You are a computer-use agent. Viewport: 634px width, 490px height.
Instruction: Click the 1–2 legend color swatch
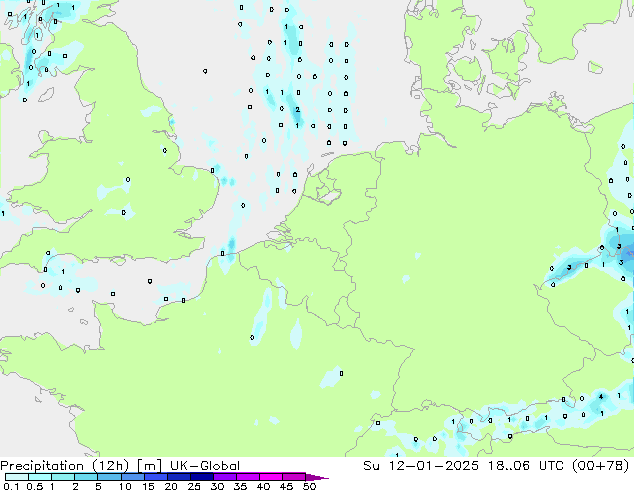(63, 477)
